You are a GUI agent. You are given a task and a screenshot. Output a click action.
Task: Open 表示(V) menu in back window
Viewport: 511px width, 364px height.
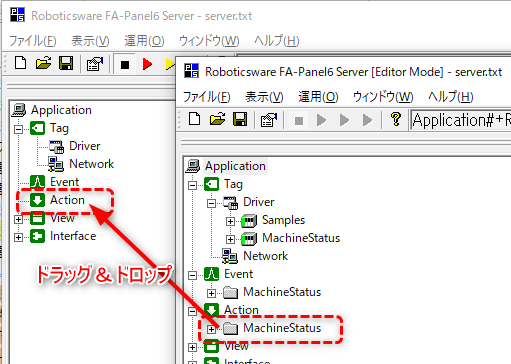(x=90, y=41)
